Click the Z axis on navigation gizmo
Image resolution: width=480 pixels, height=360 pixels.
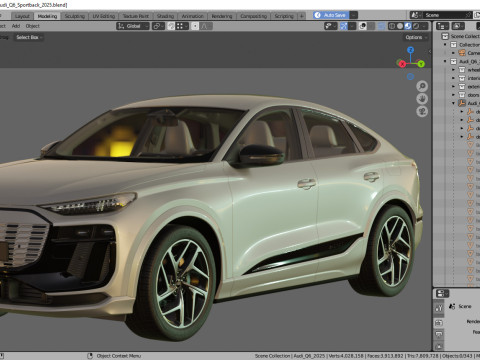pyautogui.click(x=411, y=50)
